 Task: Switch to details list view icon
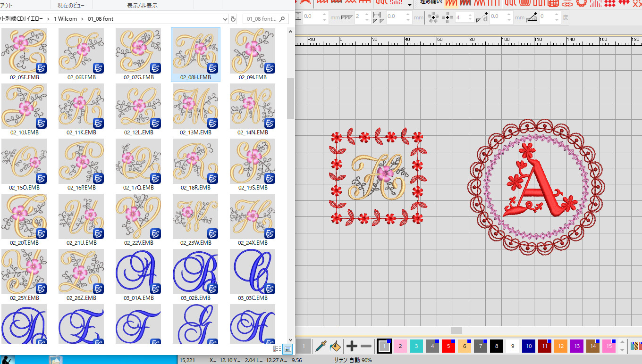[x=277, y=349]
